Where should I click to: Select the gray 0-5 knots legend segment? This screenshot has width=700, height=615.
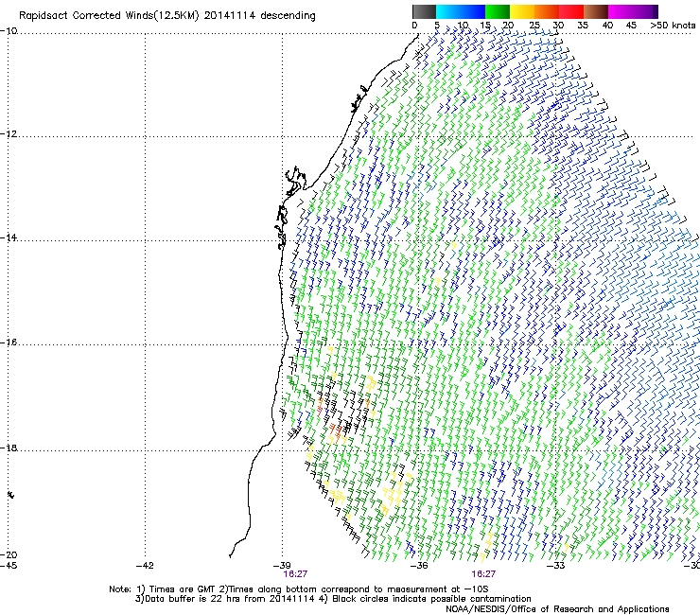coord(424,11)
